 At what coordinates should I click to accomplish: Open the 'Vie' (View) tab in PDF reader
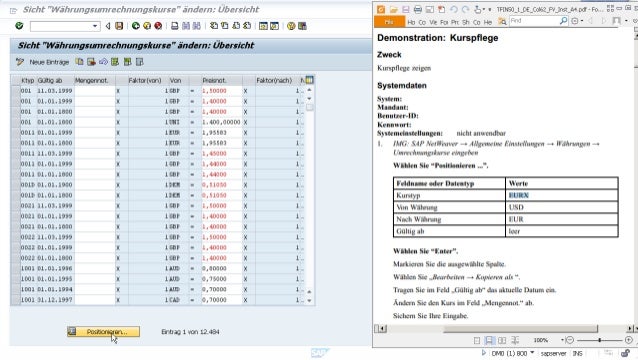pyautogui.click(x=433, y=22)
